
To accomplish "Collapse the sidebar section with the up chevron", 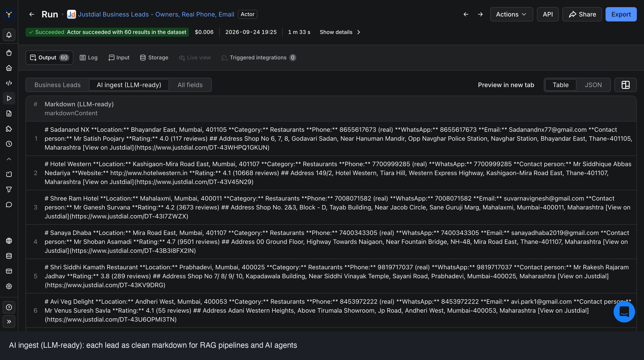I will click(9, 159).
